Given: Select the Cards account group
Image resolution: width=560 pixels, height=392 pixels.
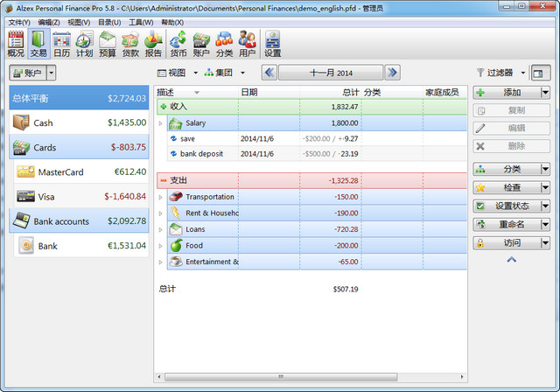Looking at the screenshot, I should tap(79, 147).
